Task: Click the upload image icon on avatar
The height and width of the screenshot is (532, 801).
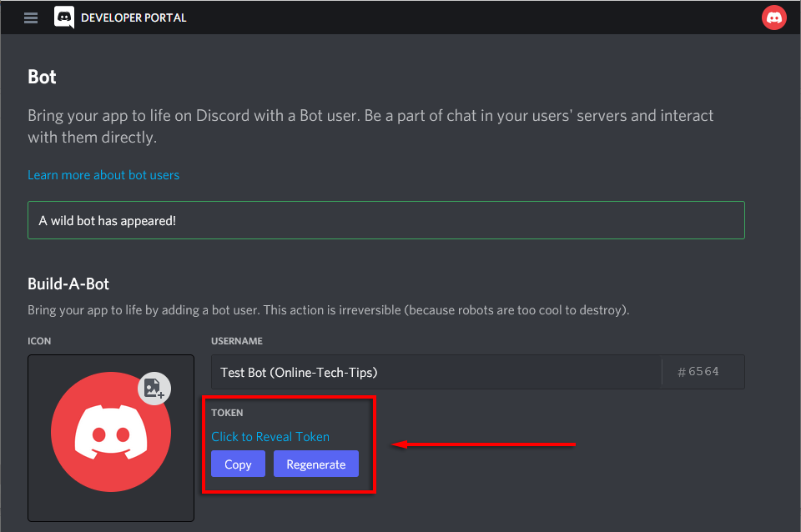Action: click(154, 388)
